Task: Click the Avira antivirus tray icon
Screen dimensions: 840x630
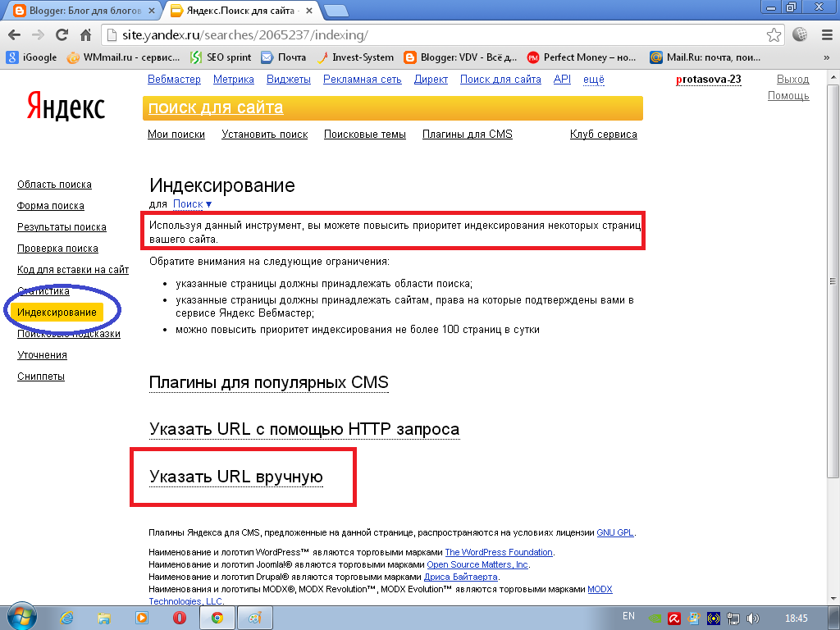Action: [x=674, y=619]
